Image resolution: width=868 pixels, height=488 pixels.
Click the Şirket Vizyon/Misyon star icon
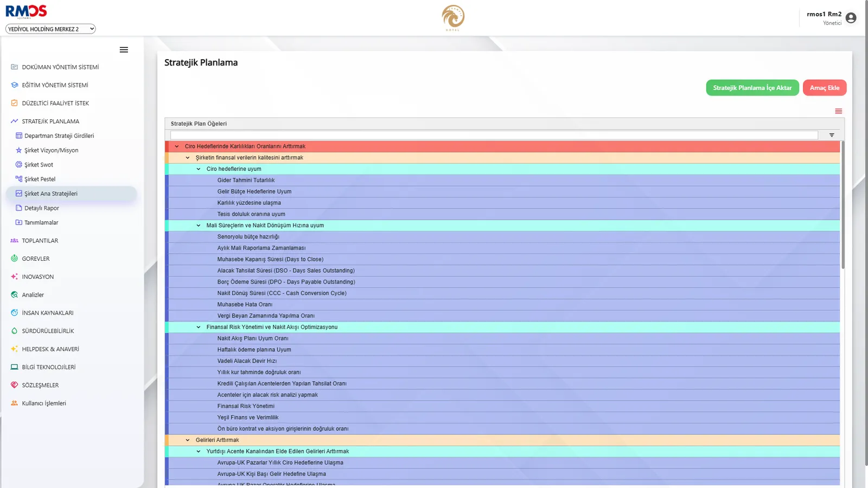pyautogui.click(x=19, y=150)
